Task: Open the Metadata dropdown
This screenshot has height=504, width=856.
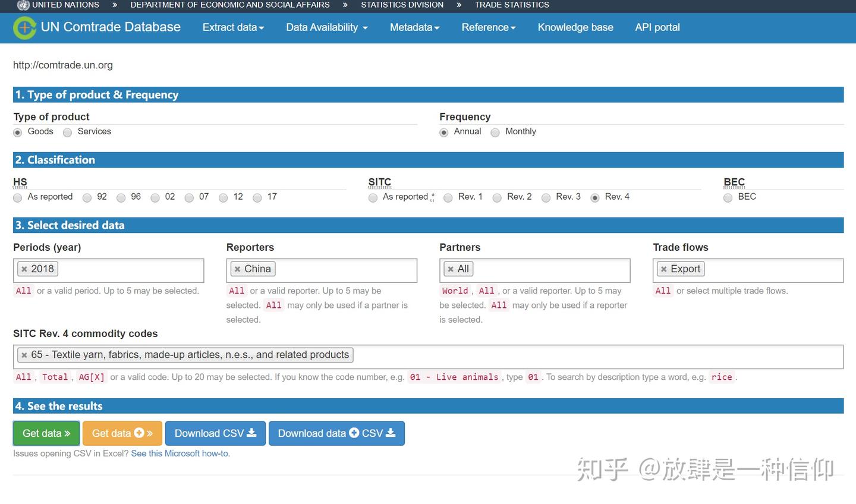Action: coord(414,27)
